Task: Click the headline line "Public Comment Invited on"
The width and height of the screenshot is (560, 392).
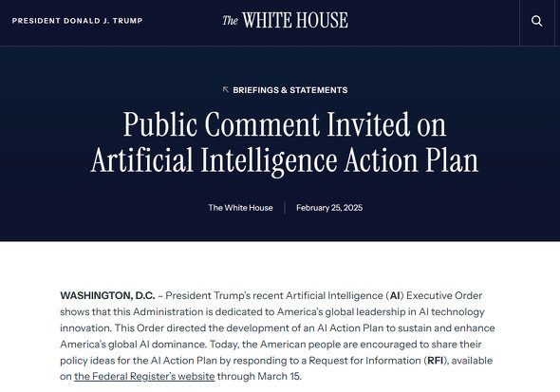Action: coord(285,124)
